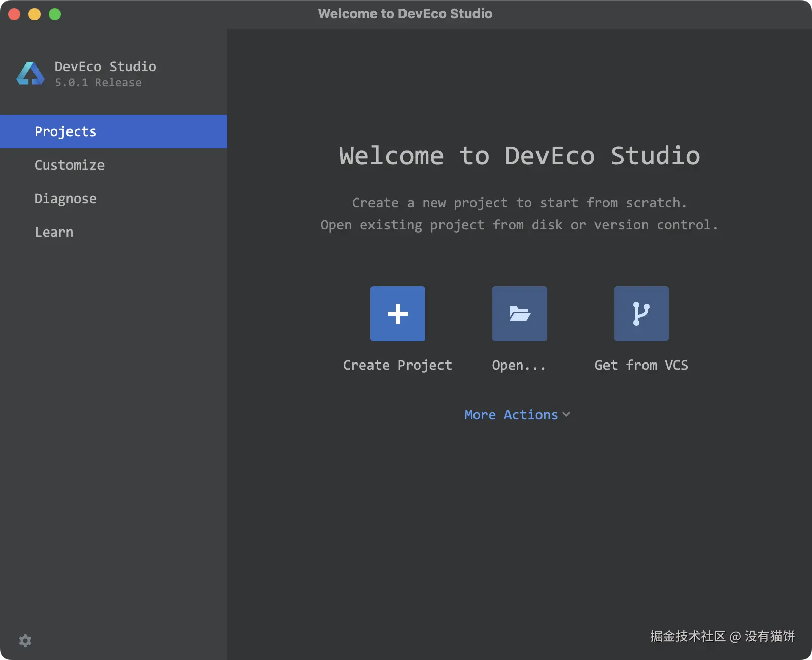Viewport: 812px width, 660px height.
Task: Open the Diagnose tab
Action: pos(114,199)
